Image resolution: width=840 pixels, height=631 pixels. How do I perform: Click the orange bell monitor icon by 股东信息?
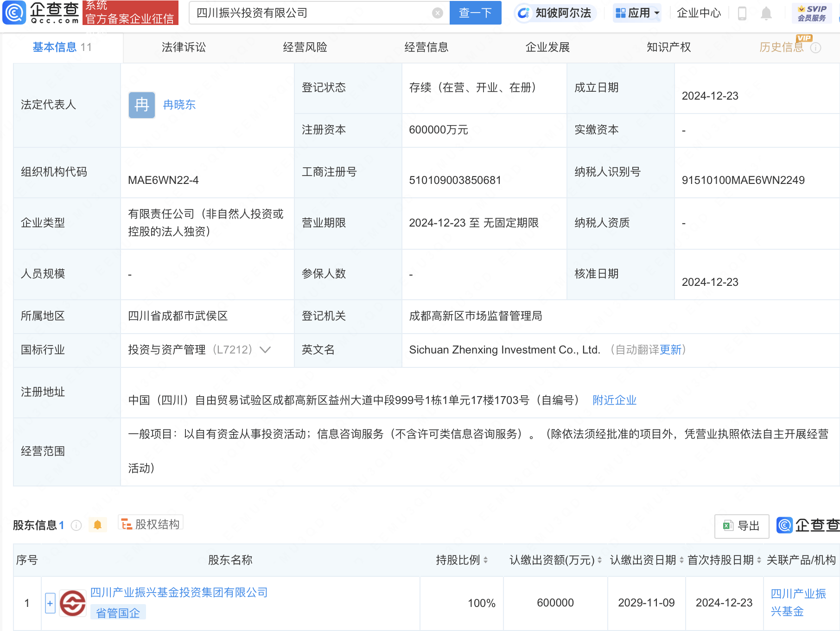tap(97, 525)
